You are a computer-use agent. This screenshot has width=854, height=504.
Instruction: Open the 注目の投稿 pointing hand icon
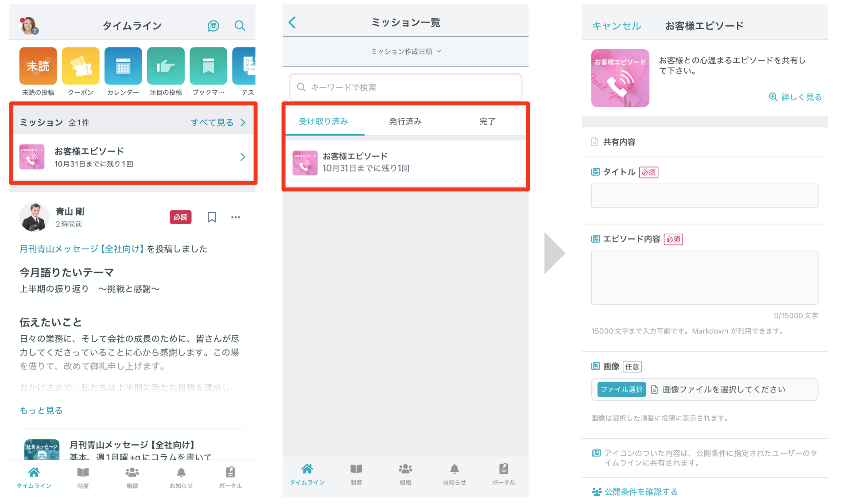[166, 66]
